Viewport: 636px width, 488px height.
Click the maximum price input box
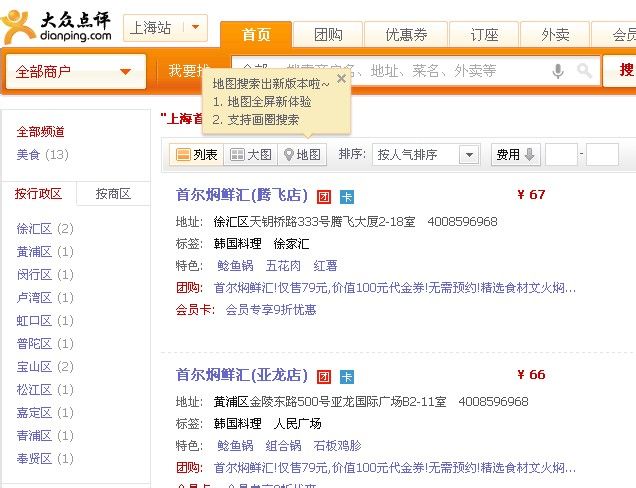click(602, 155)
